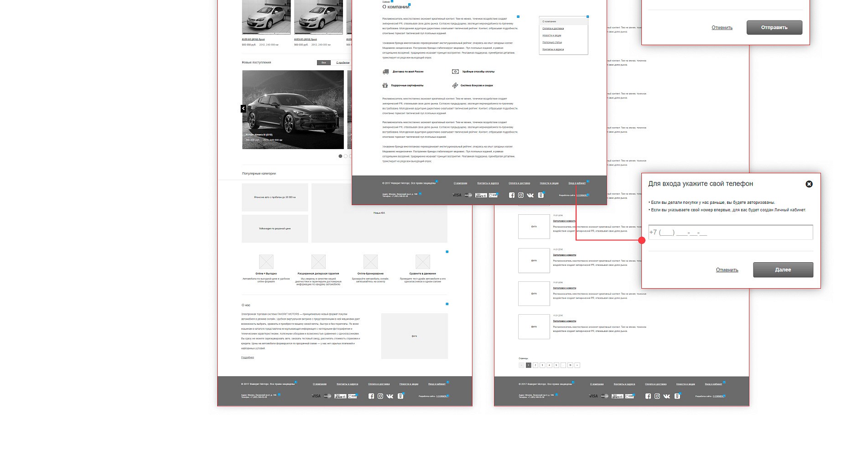The height and width of the screenshot is (456, 868).
Task: Switch to the 'С пробегом' tab
Action: pos(343,62)
